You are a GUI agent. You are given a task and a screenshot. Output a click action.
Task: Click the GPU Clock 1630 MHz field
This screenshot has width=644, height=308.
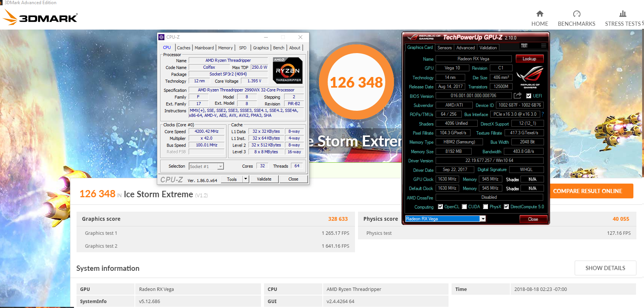click(x=447, y=179)
